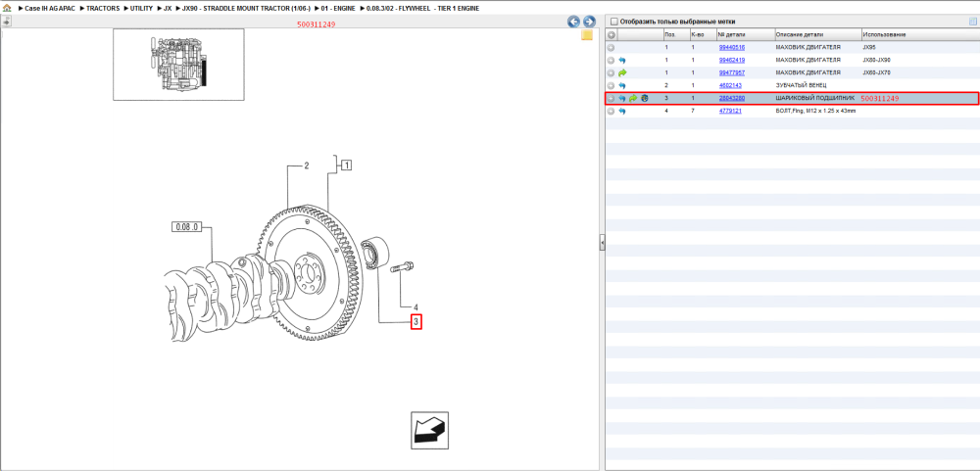The height and width of the screenshot is (471, 980).
Task: Open part number link 4779121
Action: point(730,112)
